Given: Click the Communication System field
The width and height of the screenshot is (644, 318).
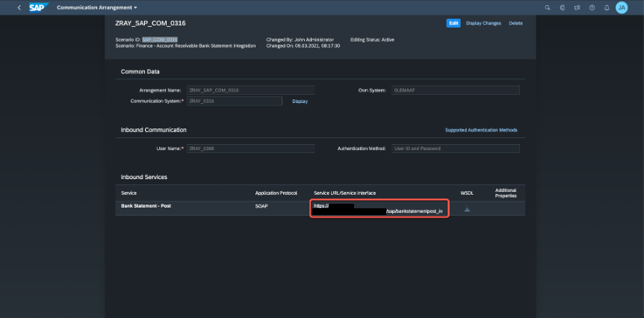Looking at the screenshot, I should (x=235, y=101).
